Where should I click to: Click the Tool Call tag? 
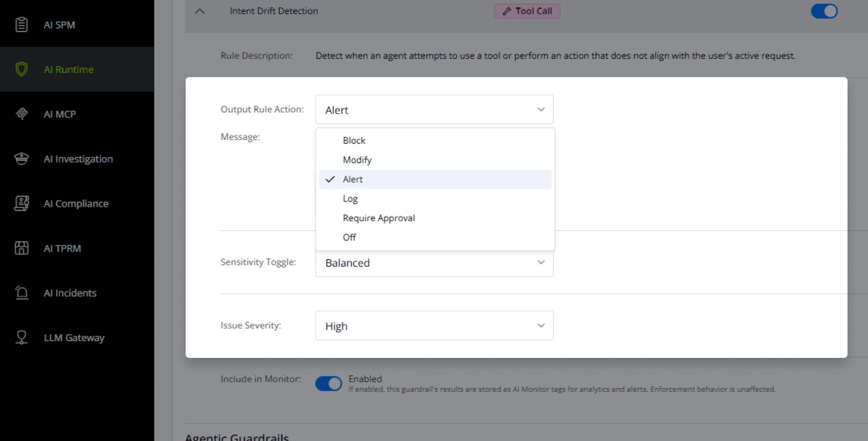point(527,11)
